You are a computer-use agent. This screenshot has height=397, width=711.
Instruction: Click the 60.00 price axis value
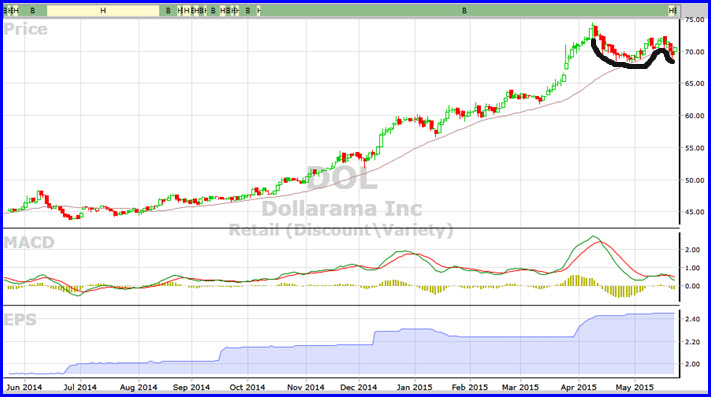695,116
